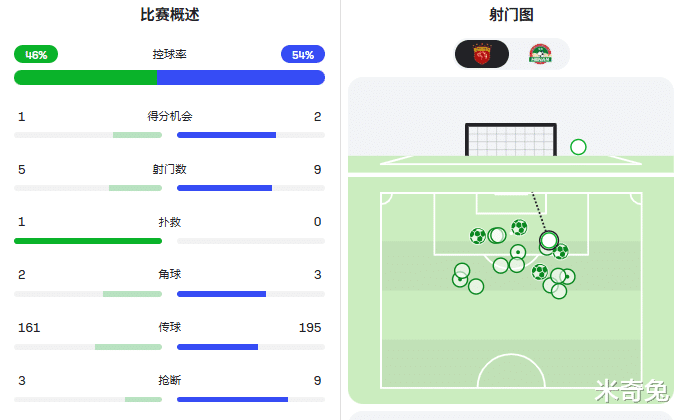Select the red Shanghai Port team crest
The image size is (682, 420).
tap(481, 54)
